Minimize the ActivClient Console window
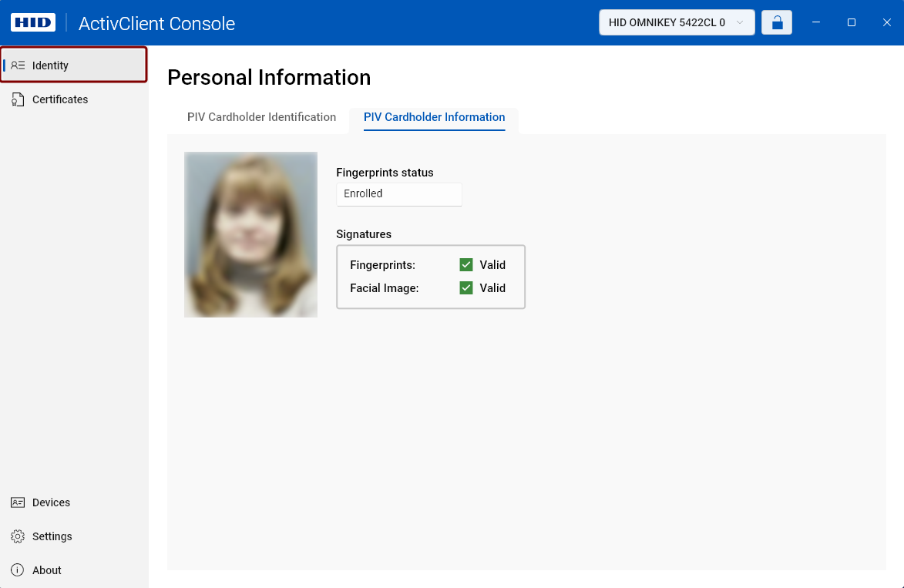This screenshot has width=904, height=588. coord(816,22)
